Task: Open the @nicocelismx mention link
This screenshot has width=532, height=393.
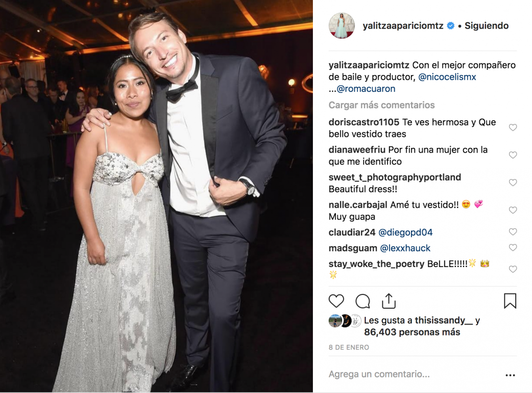Action: [447, 77]
